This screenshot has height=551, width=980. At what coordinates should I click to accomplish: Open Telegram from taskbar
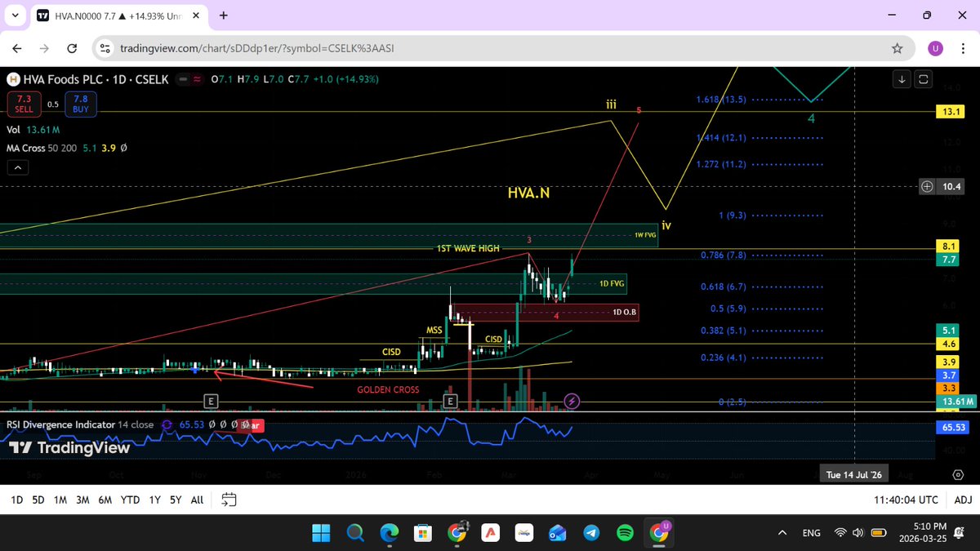point(591,533)
